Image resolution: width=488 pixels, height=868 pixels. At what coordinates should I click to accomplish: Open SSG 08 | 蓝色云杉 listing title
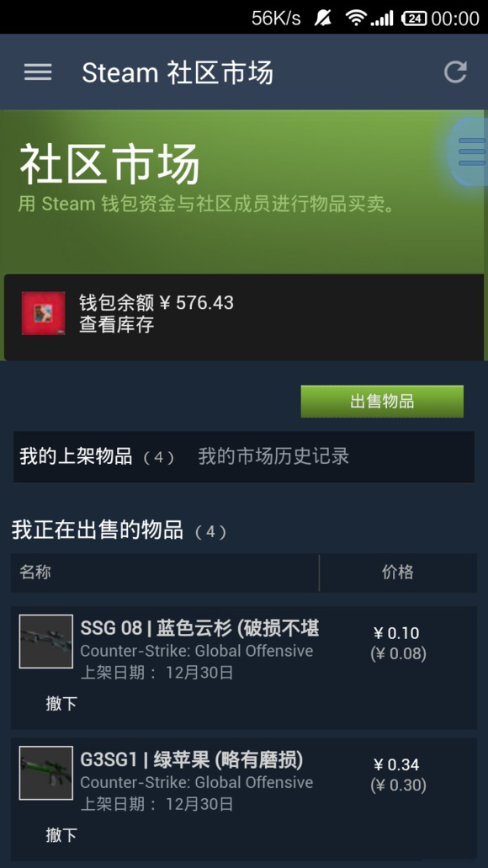[x=199, y=628]
